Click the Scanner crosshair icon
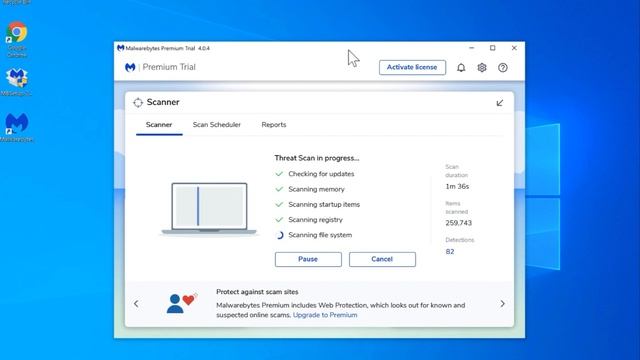This screenshot has width=640, height=360. coord(138,102)
